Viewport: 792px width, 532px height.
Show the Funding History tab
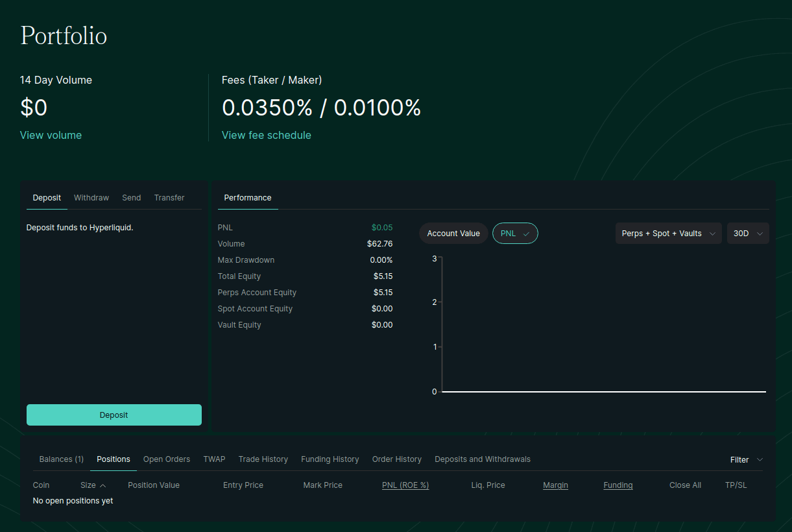click(x=330, y=459)
